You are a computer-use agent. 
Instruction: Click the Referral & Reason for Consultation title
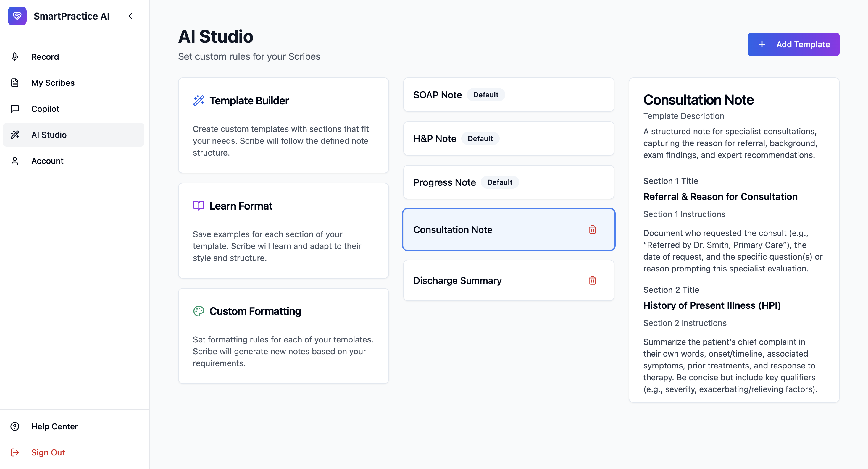coord(720,196)
